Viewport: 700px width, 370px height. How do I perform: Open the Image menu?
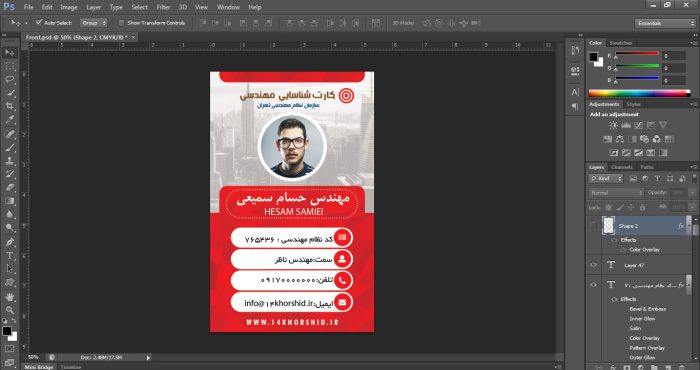coord(69,7)
